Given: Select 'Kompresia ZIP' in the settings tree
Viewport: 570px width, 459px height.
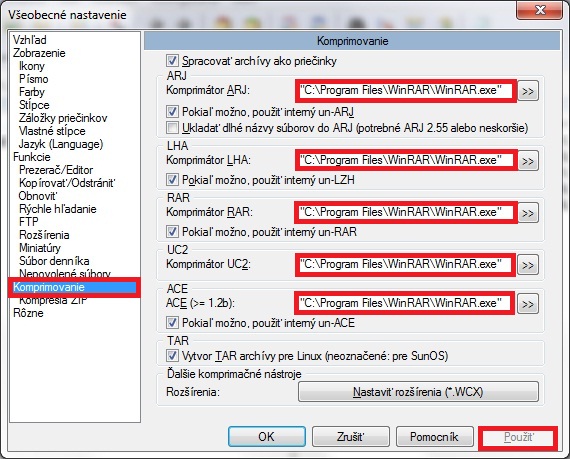Looking at the screenshot, I should (53, 301).
